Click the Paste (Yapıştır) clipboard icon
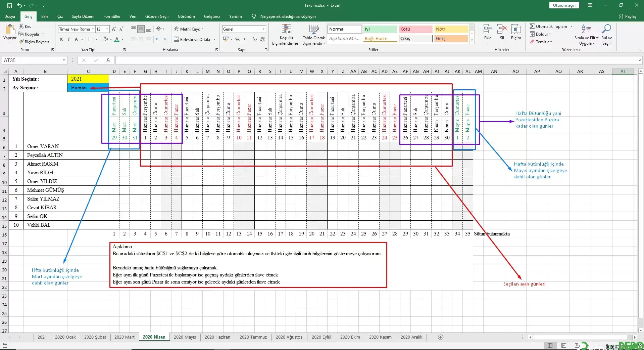This screenshot has width=644, height=350. coord(10,30)
